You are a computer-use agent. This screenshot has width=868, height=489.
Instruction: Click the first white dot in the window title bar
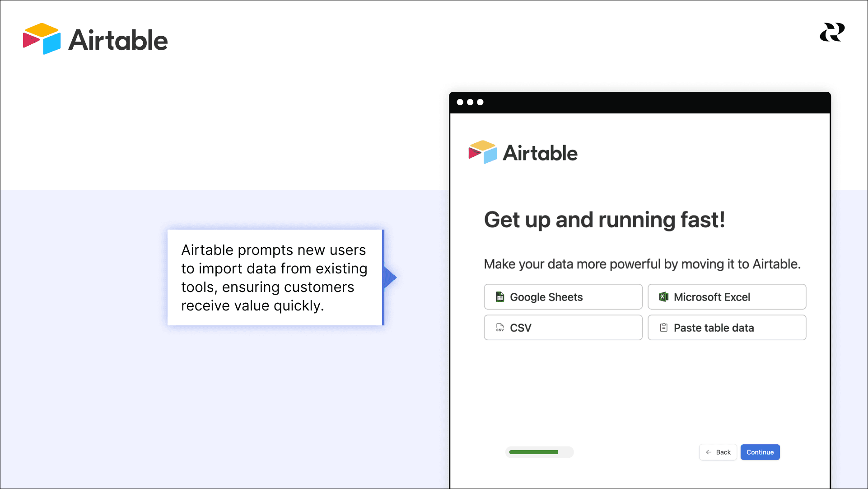pos(460,102)
